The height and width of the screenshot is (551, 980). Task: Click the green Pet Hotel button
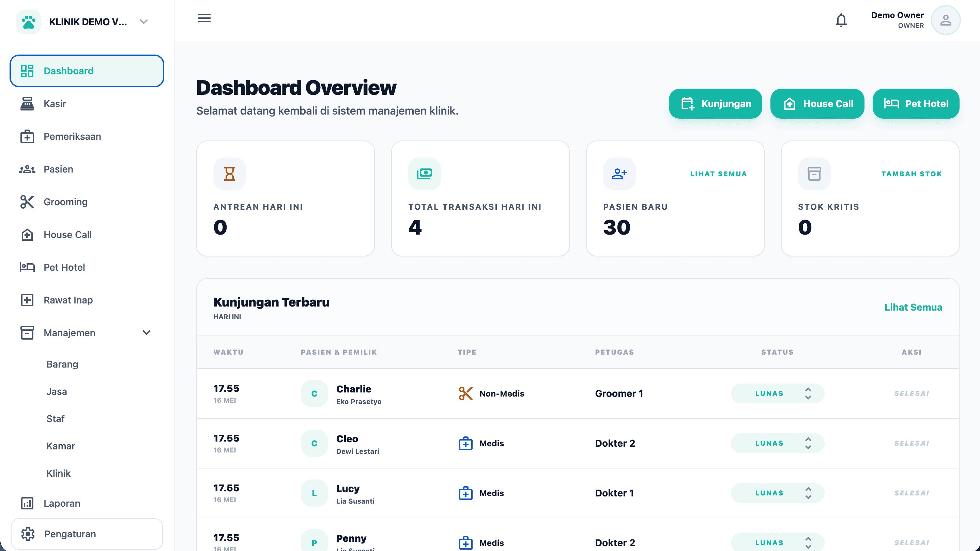click(x=916, y=104)
